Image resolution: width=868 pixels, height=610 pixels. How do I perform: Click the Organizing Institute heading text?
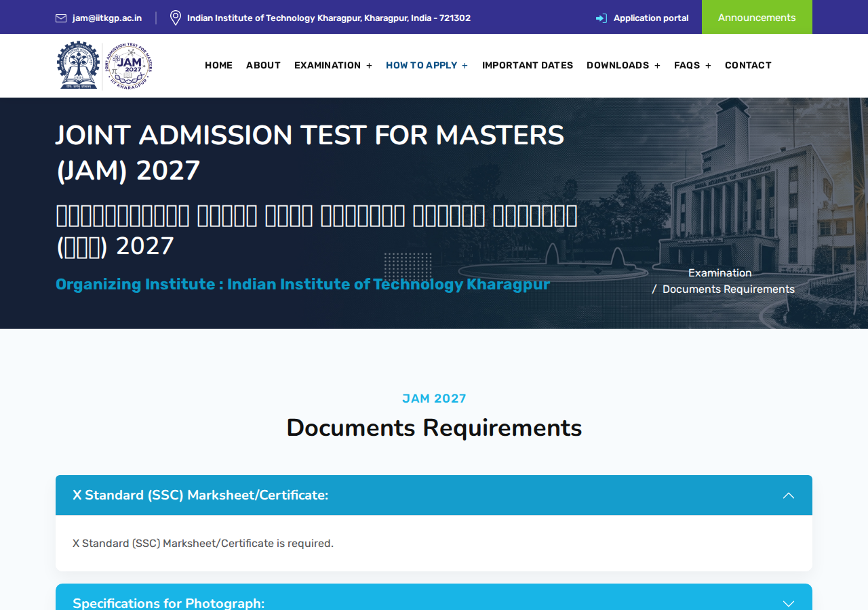[x=302, y=284]
